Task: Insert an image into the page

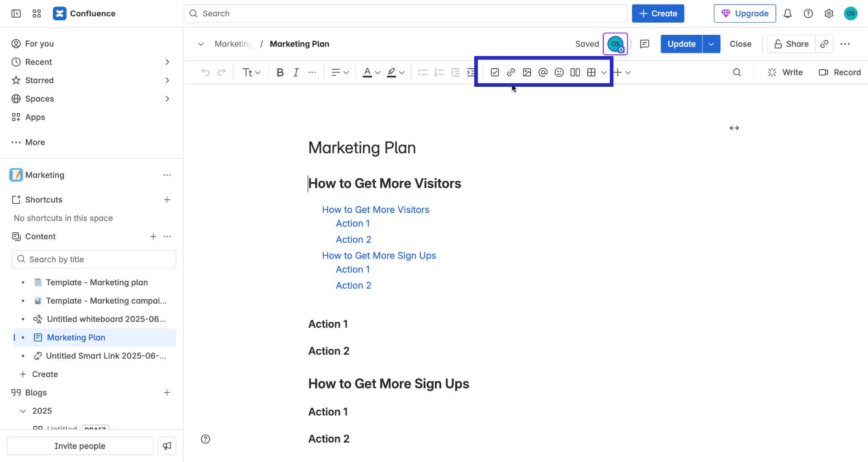Action: [527, 72]
